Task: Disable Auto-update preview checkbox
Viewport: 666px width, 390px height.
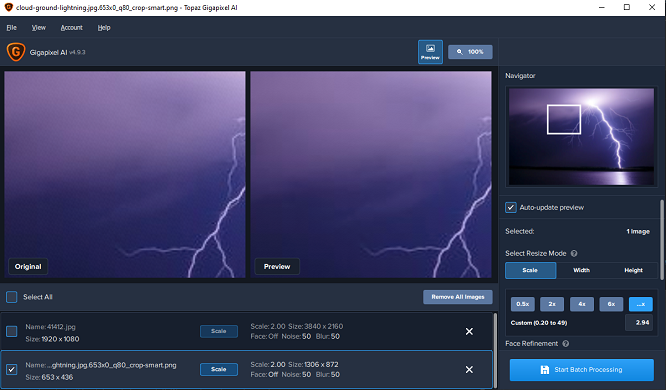Action: (x=511, y=207)
